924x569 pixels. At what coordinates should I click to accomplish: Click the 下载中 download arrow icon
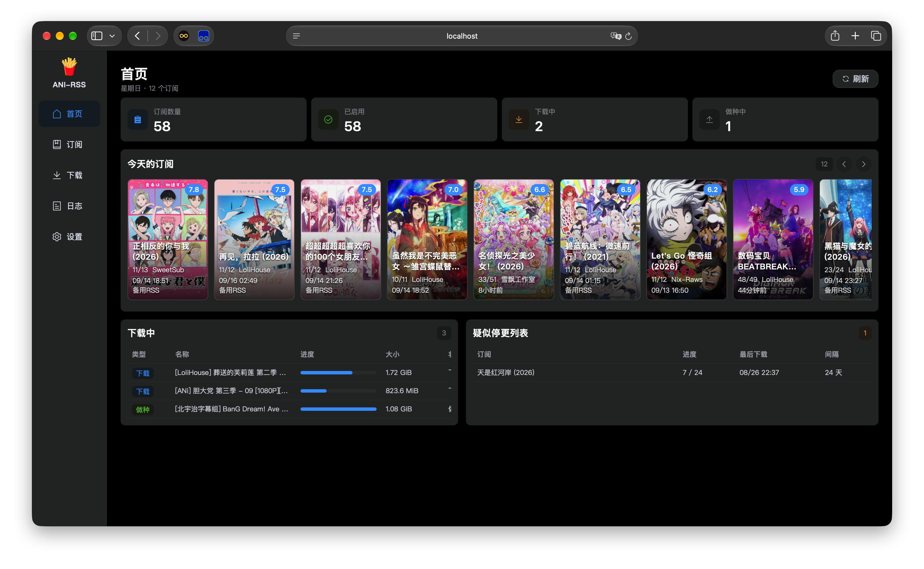519,120
